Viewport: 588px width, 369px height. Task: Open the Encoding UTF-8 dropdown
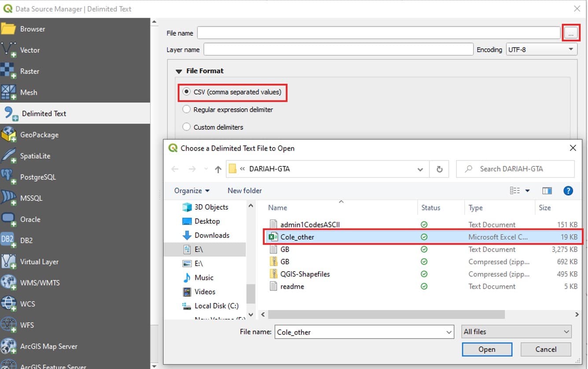click(x=541, y=50)
